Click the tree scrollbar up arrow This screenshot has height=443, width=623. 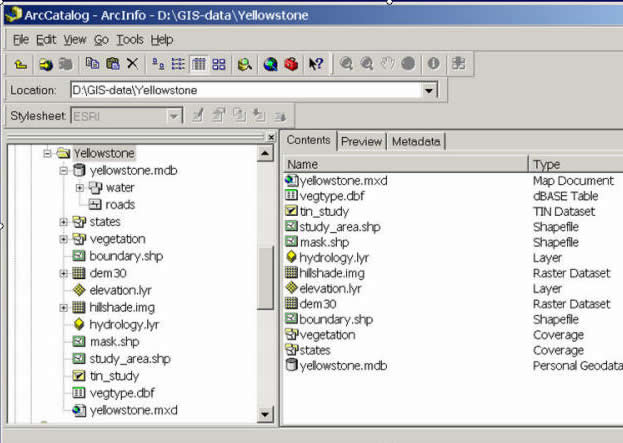point(265,153)
